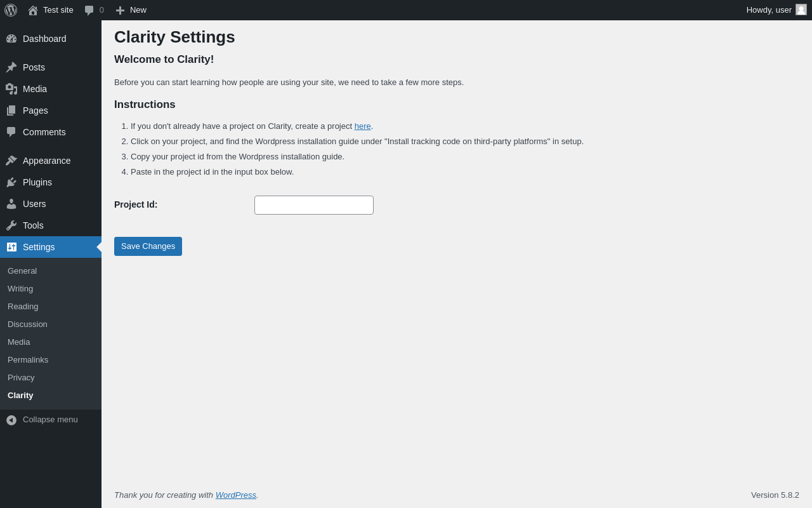The height and width of the screenshot is (508, 812).
Task: Open the Media library icon in sidebar
Action: (x=11, y=89)
